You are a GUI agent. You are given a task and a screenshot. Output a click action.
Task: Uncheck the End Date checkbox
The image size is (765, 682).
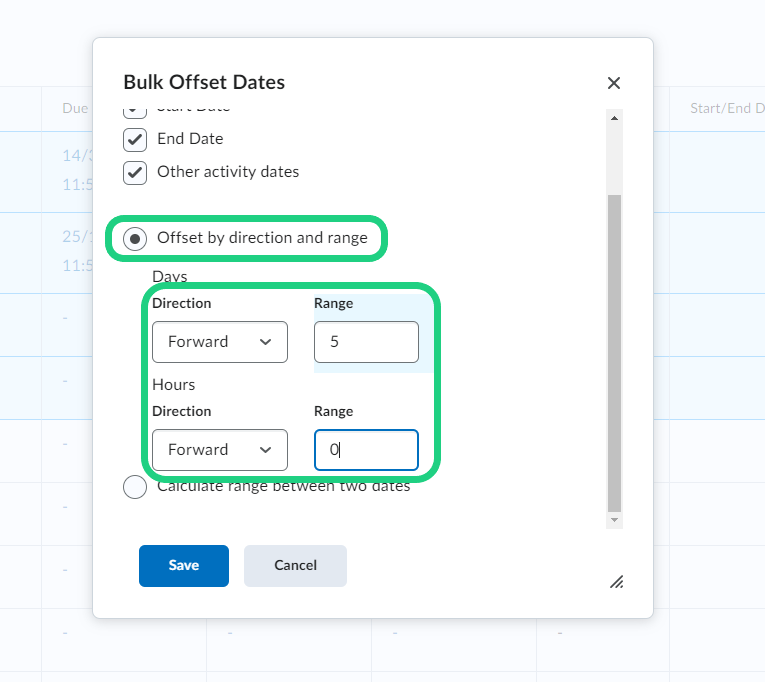[135, 139]
